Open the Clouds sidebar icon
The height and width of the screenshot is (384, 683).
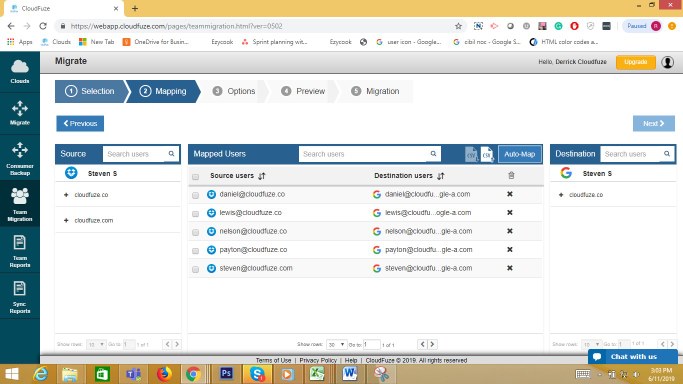20,72
